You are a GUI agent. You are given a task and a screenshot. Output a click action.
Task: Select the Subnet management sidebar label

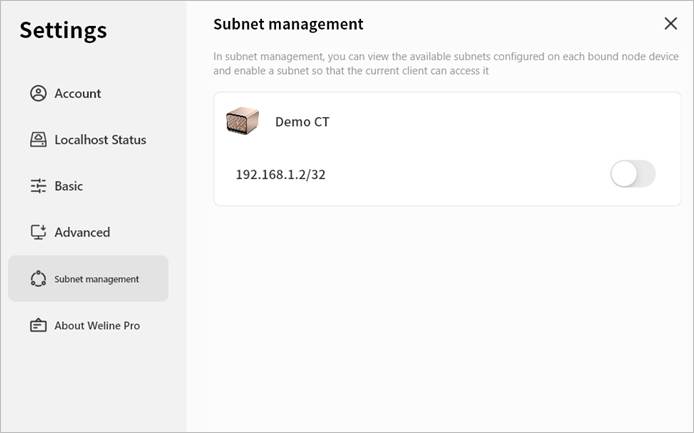tap(97, 279)
